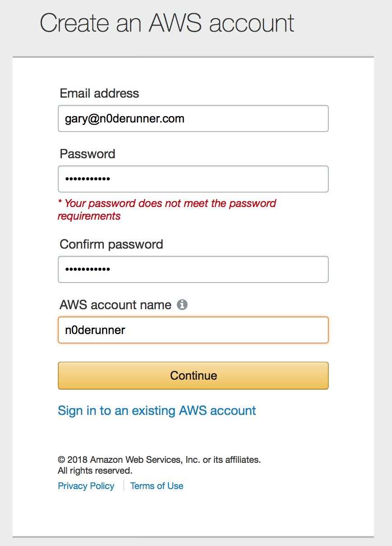Viewport: 392px width, 546px height.
Task: Click the Create an AWS account heading
Action: tap(167, 23)
